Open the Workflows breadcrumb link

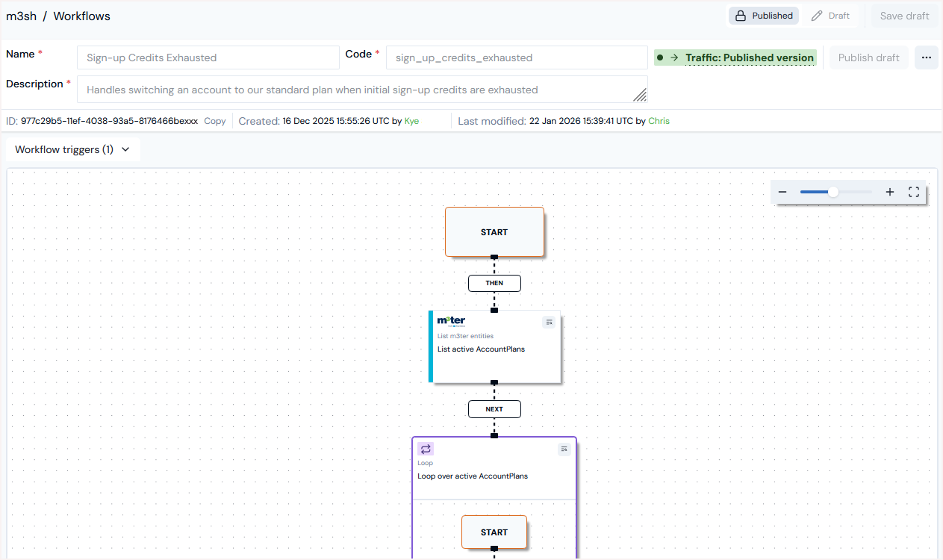(x=82, y=16)
